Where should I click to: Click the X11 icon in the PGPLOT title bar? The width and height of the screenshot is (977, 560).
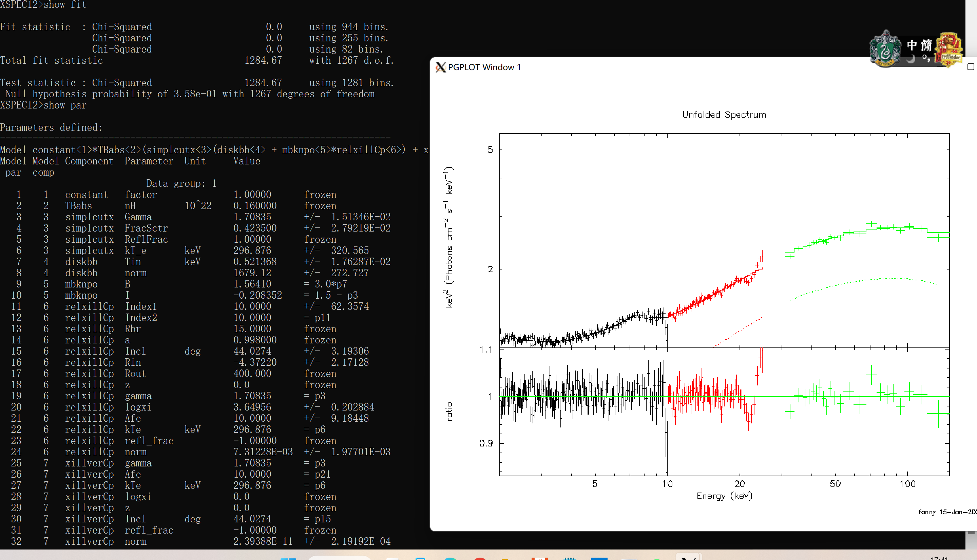pyautogui.click(x=440, y=67)
